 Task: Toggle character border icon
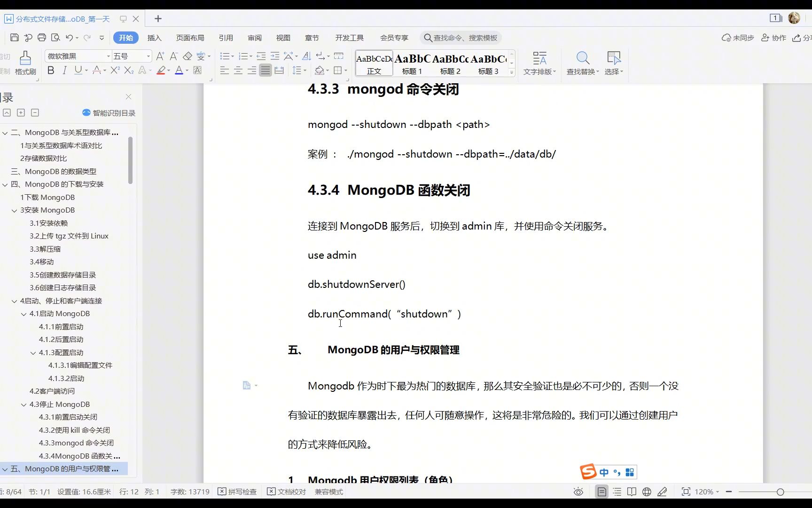197,71
